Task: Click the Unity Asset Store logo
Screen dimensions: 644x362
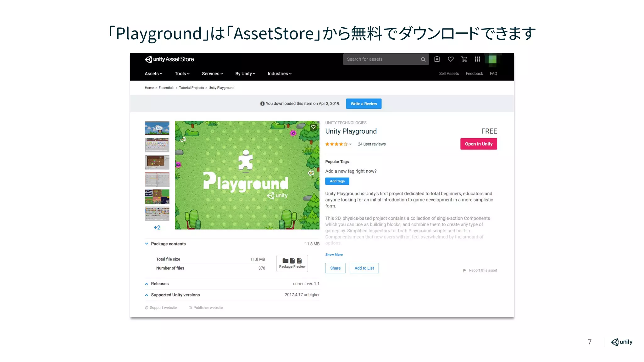Action: 169,59
